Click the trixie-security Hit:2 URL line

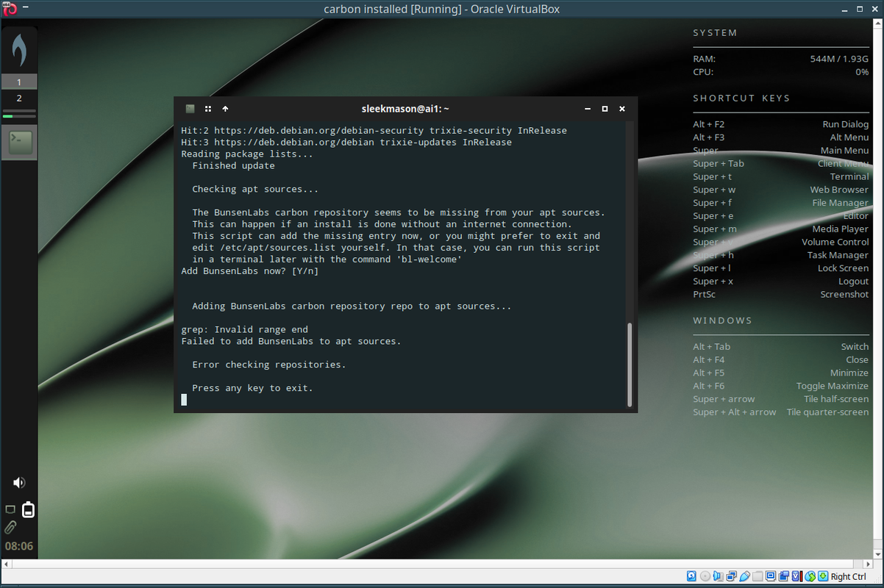point(374,131)
